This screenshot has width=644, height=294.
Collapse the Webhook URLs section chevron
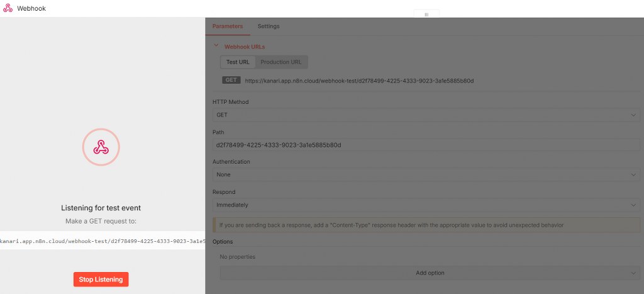point(216,45)
